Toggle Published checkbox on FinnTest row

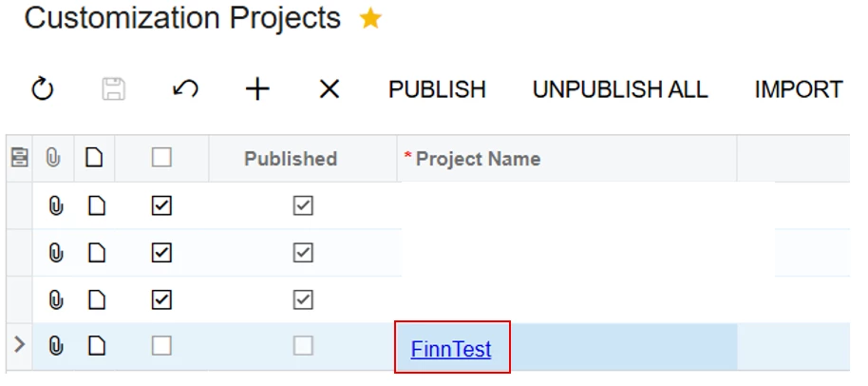point(303,348)
